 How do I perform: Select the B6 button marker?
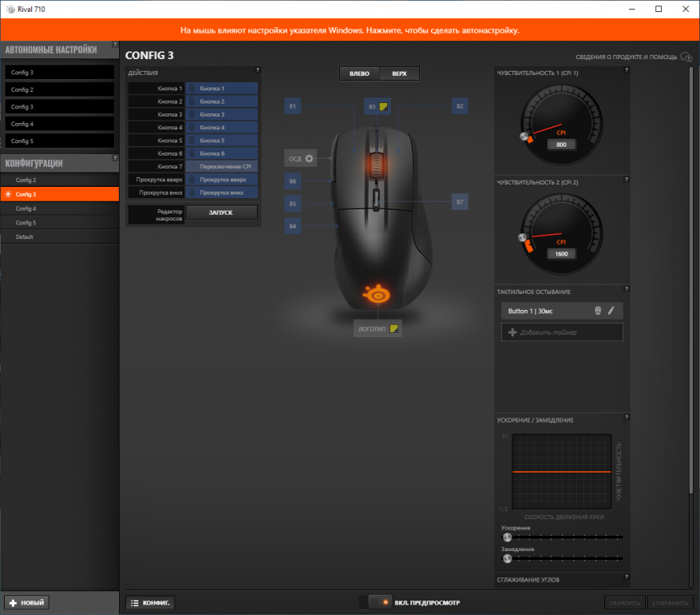[292, 181]
